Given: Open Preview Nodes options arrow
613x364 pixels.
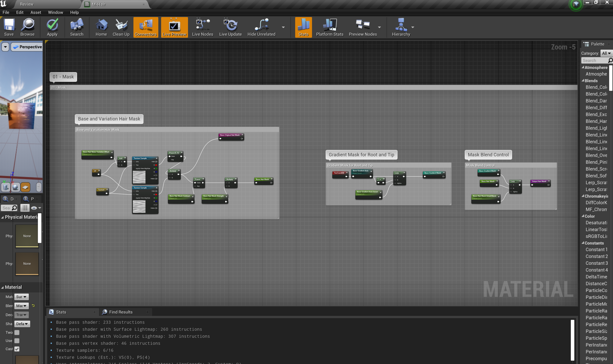Looking at the screenshot, I should (x=379, y=27).
